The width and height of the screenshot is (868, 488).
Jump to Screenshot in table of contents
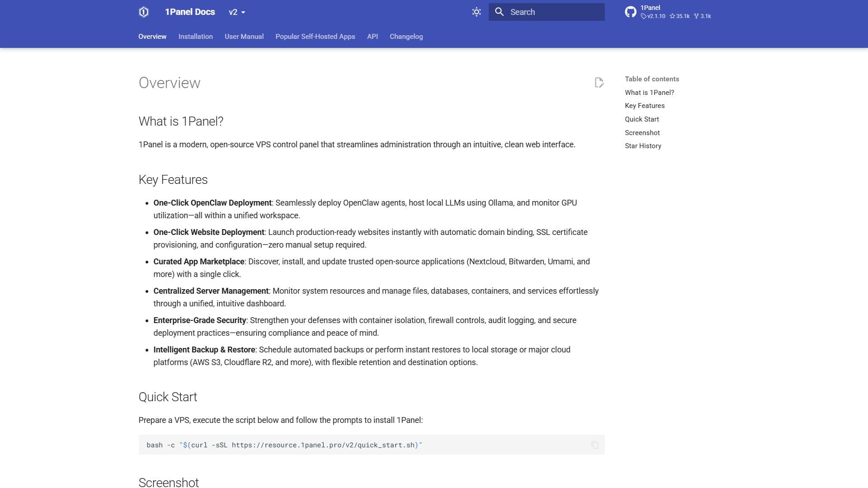(642, 133)
